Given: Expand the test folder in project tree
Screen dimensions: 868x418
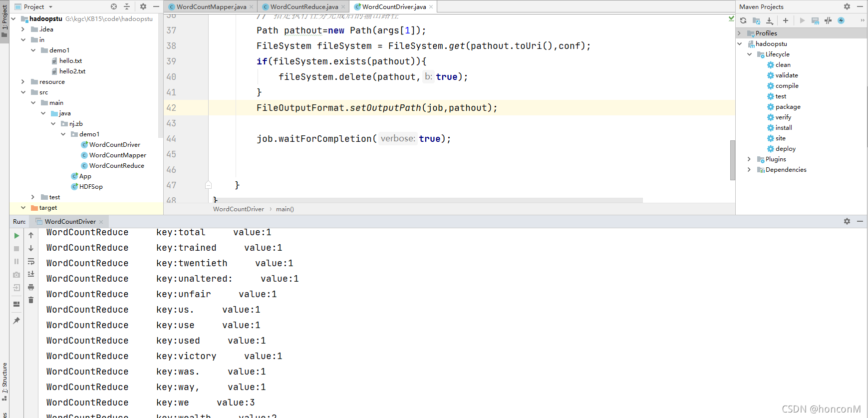Looking at the screenshot, I should coord(33,197).
